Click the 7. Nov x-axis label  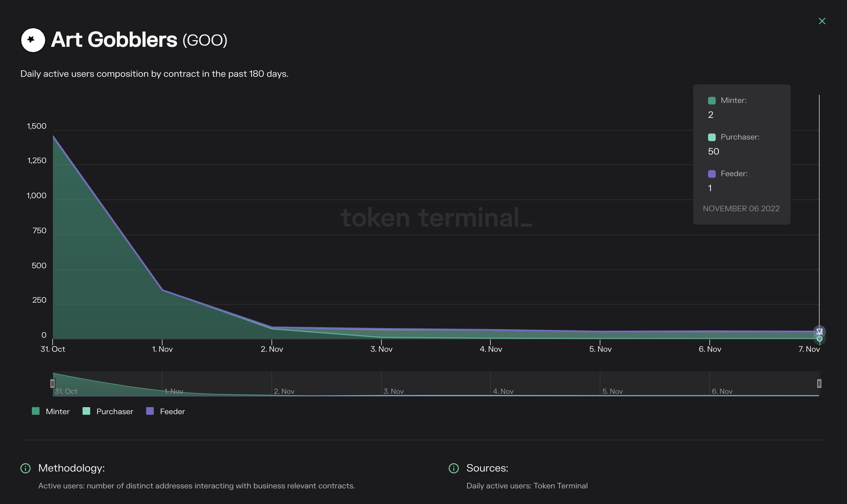(809, 349)
